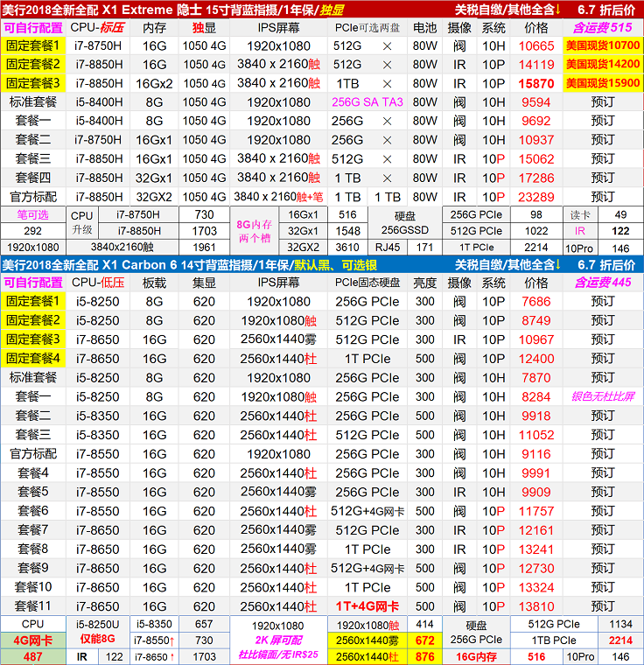Click the 2K 屏可配 note cell

pyautogui.click(x=278, y=640)
